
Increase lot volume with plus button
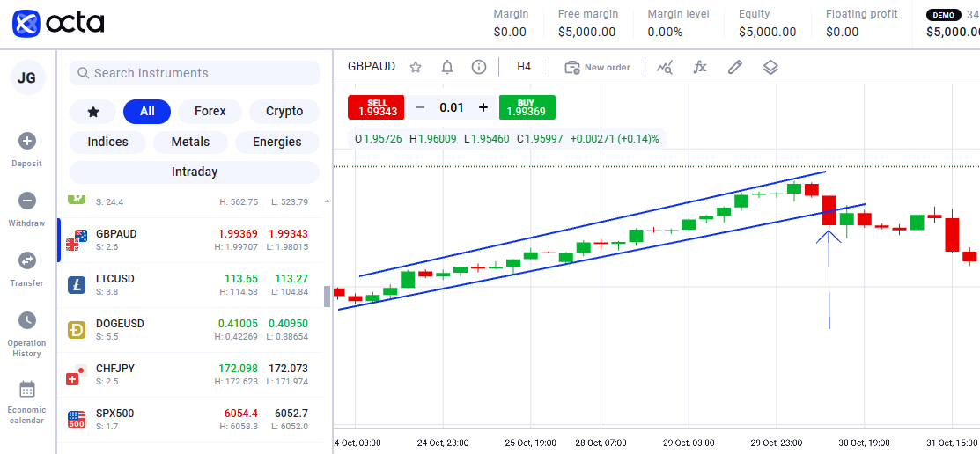pyautogui.click(x=483, y=107)
